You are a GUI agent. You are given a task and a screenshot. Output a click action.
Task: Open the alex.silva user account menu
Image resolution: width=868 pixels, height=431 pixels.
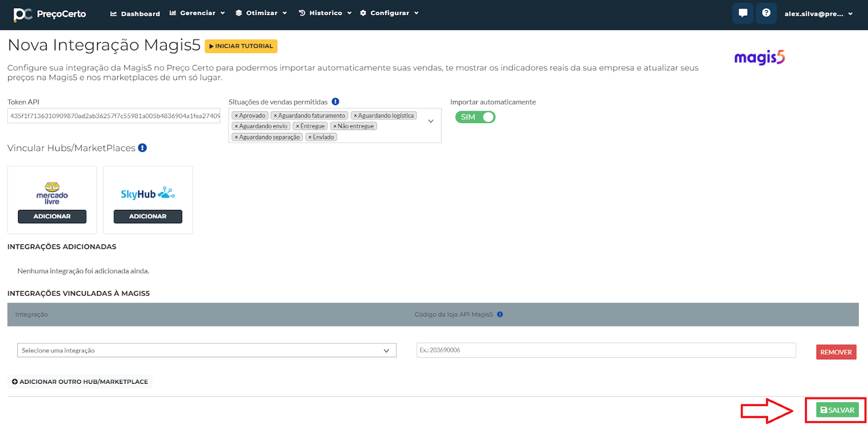point(819,14)
